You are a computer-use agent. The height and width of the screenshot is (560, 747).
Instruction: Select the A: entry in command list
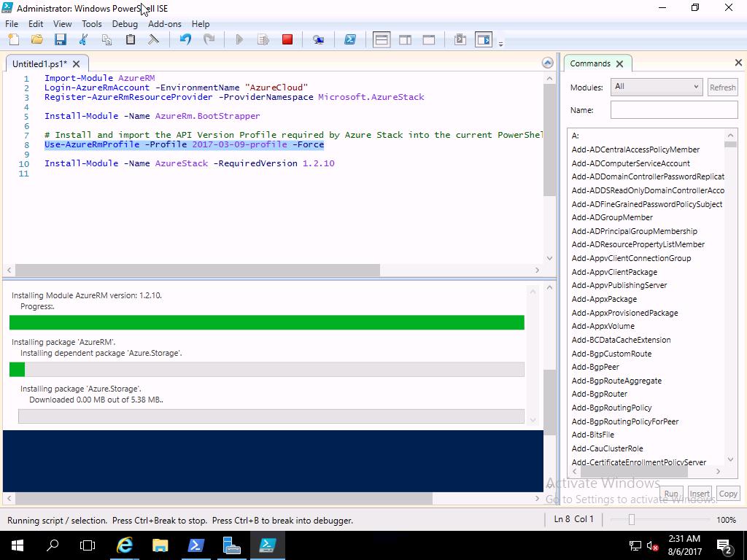(576, 136)
